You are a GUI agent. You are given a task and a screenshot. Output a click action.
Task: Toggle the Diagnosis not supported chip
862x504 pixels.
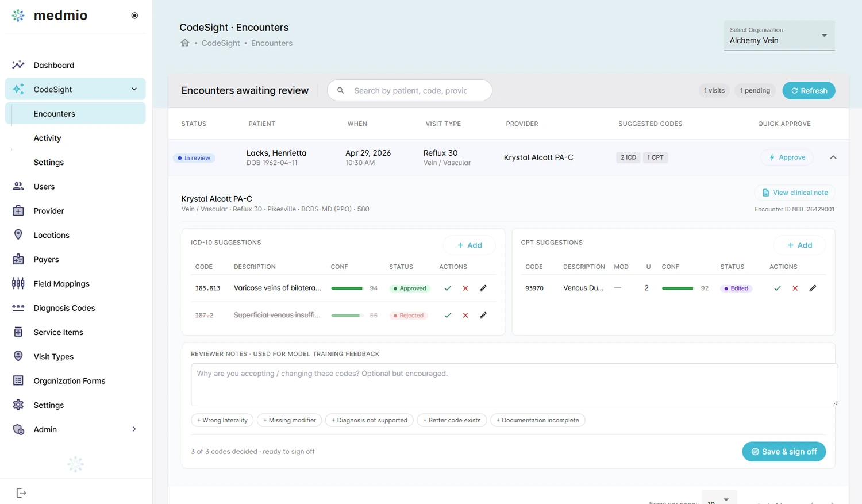(x=370, y=420)
